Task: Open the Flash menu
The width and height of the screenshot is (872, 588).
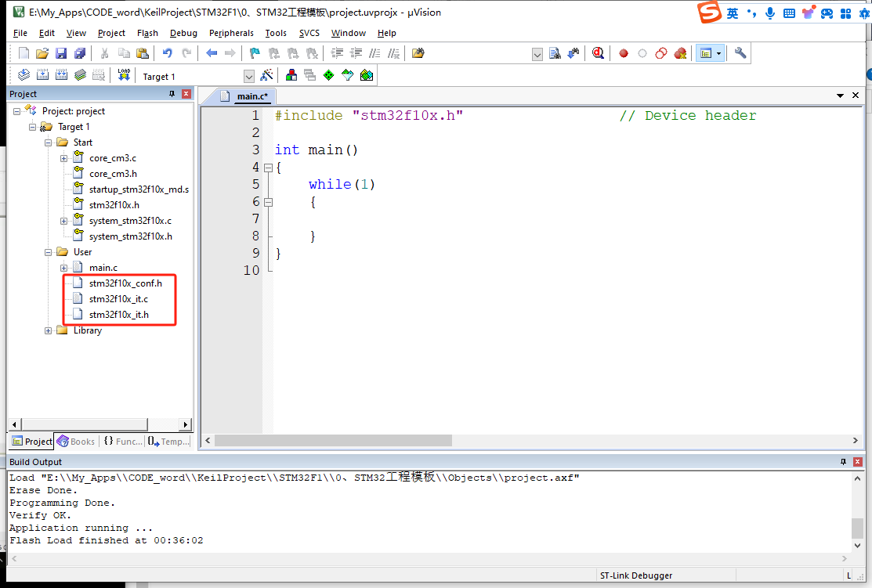Action: click(x=147, y=34)
